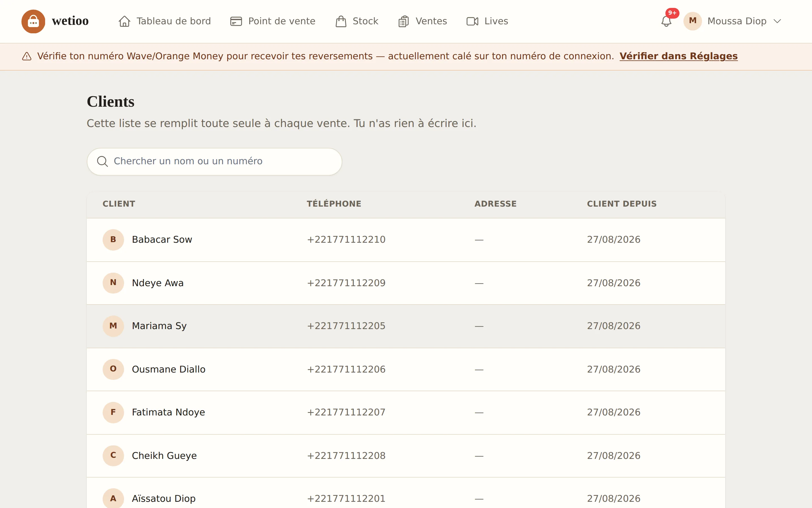Open the notifications bell

(x=666, y=21)
